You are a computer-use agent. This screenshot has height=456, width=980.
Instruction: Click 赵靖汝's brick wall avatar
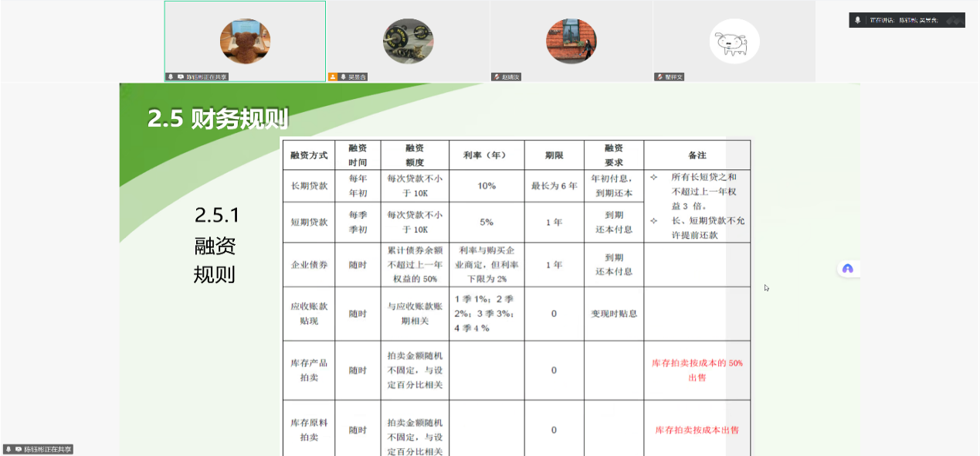click(571, 41)
